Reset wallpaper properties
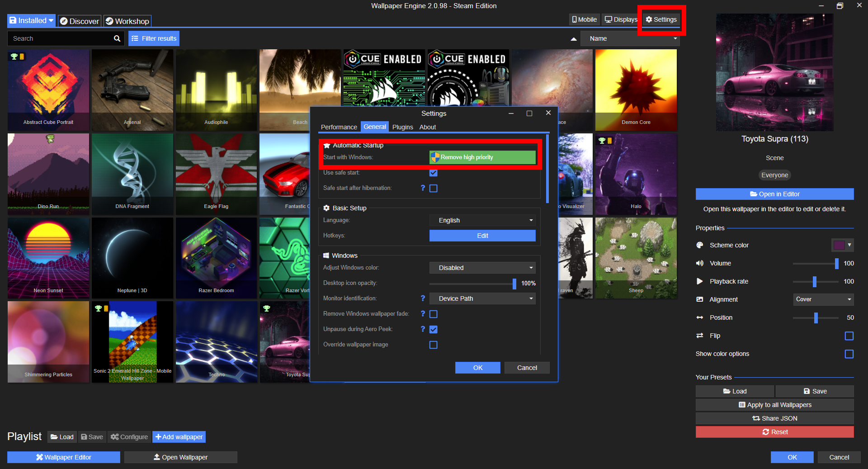Viewport: 868px width, 469px height. click(775, 432)
